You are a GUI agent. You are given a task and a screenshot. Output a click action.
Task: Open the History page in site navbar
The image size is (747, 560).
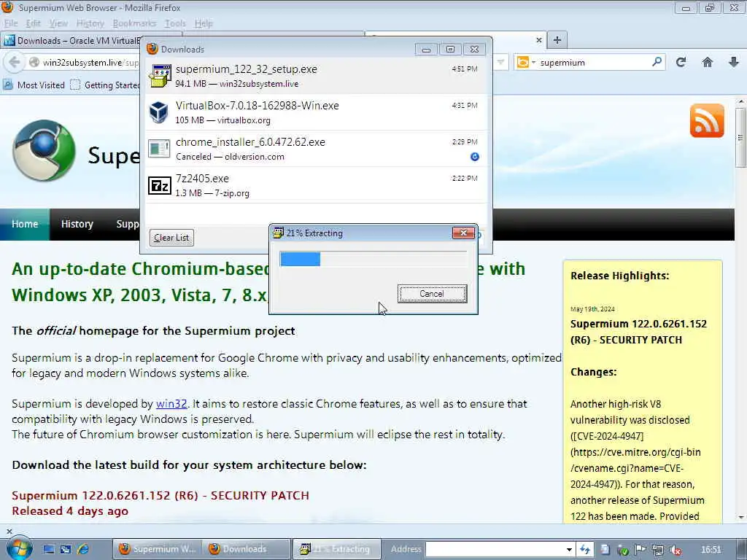tap(77, 224)
